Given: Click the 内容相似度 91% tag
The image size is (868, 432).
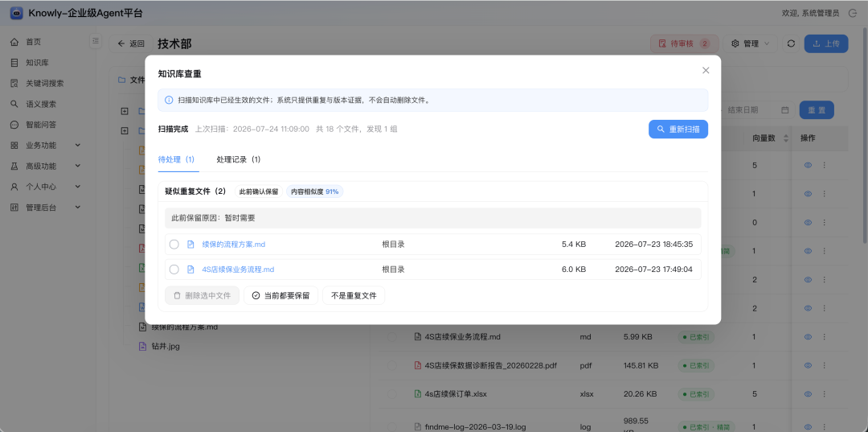Looking at the screenshot, I should click(x=314, y=191).
